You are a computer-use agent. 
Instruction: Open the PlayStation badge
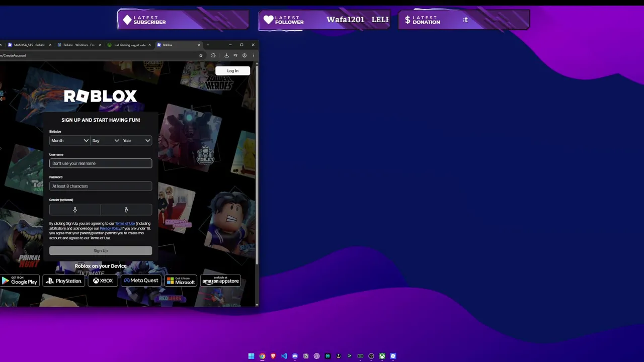coord(63,281)
